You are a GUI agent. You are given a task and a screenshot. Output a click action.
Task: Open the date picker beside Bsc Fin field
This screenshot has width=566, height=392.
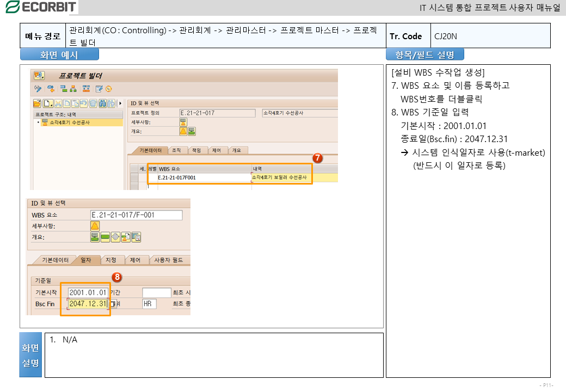click(x=113, y=304)
